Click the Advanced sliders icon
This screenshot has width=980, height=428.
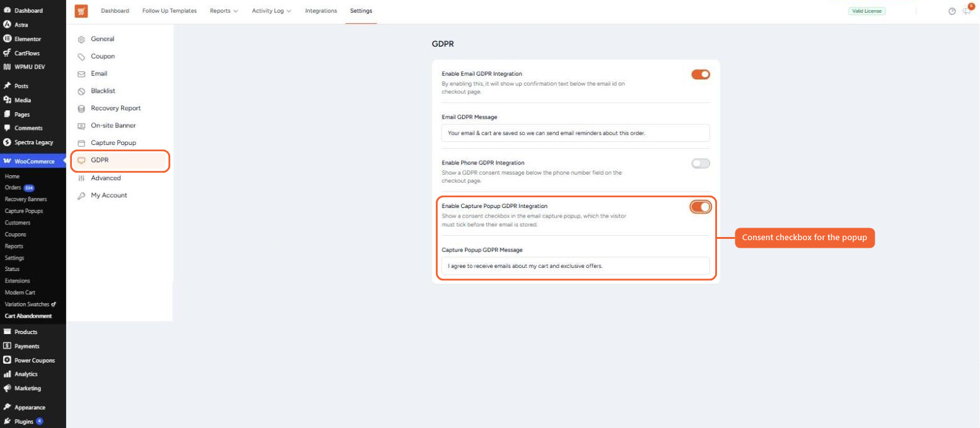[x=81, y=178]
